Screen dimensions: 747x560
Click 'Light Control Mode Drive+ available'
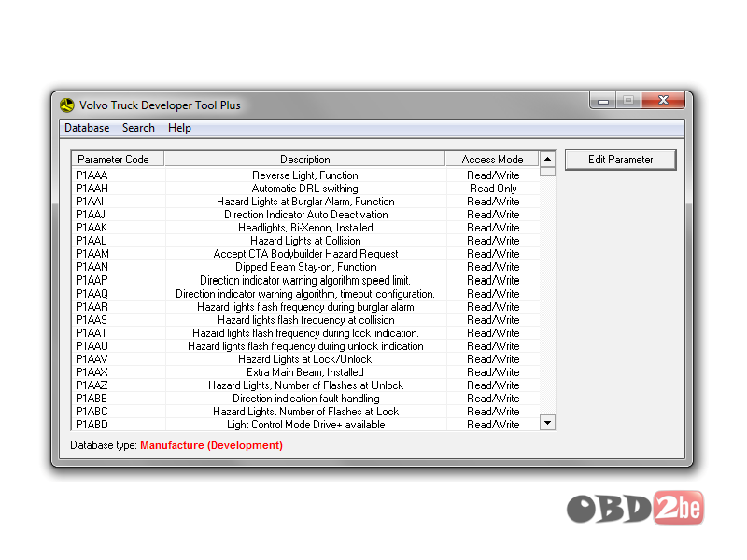click(306, 425)
